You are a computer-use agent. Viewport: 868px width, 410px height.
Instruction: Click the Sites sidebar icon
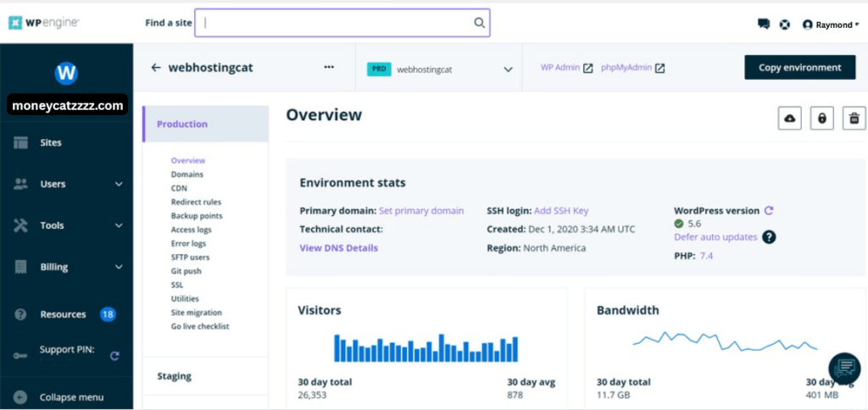coord(21,142)
